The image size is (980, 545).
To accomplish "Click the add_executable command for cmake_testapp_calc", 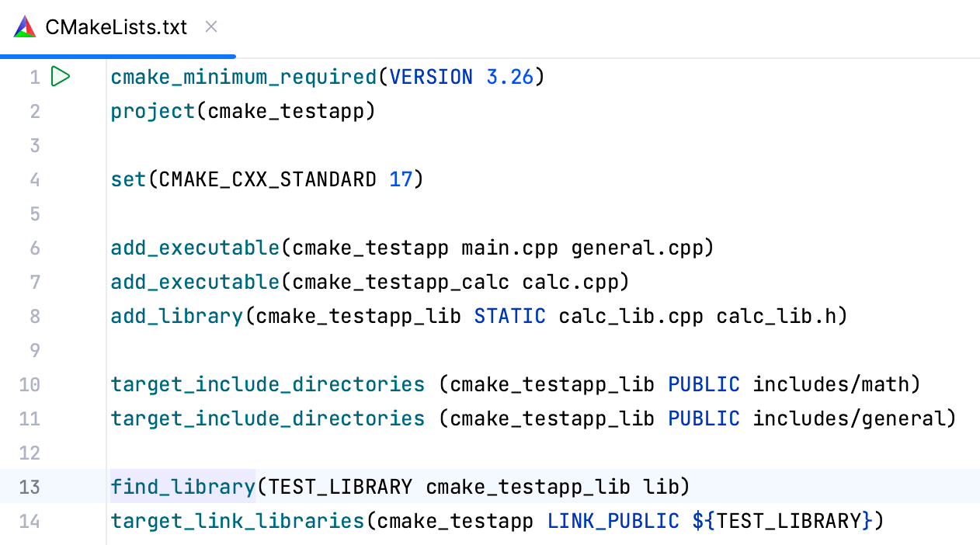I will 194,282.
